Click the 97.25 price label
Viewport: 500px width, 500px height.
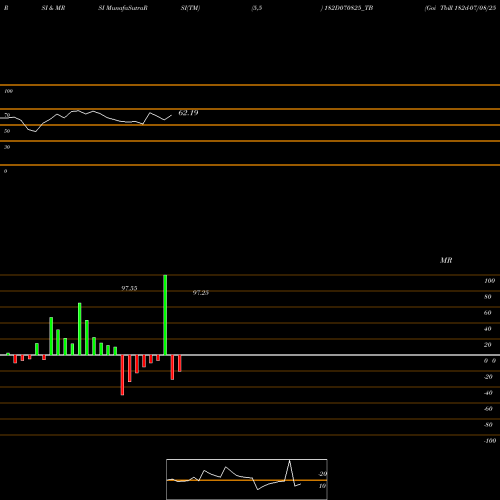[x=201, y=293]
